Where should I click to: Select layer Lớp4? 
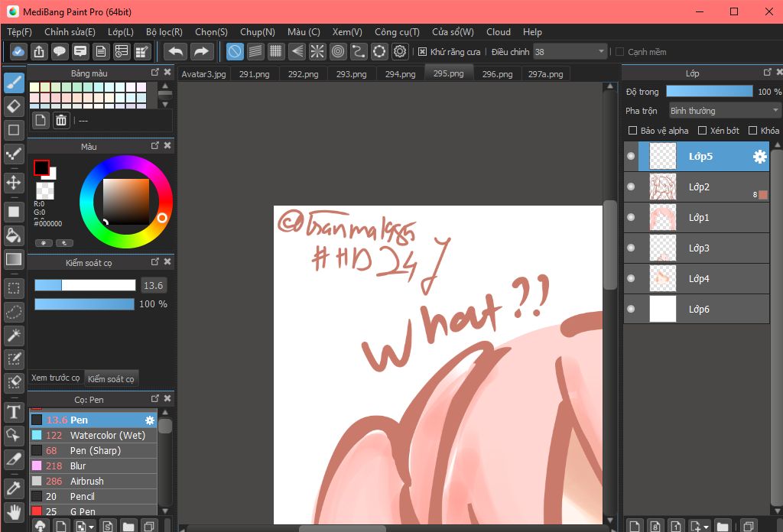tap(697, 278)
